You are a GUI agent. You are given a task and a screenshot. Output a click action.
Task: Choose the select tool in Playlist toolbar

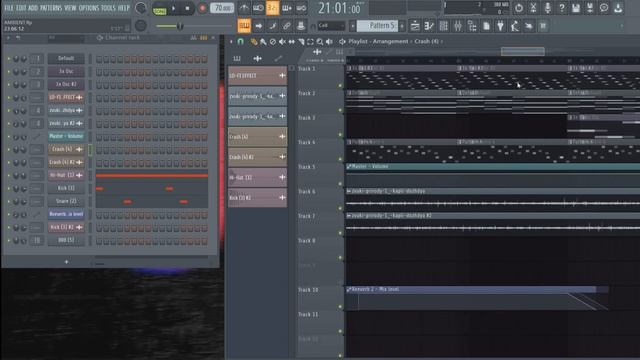click(310, 41)
